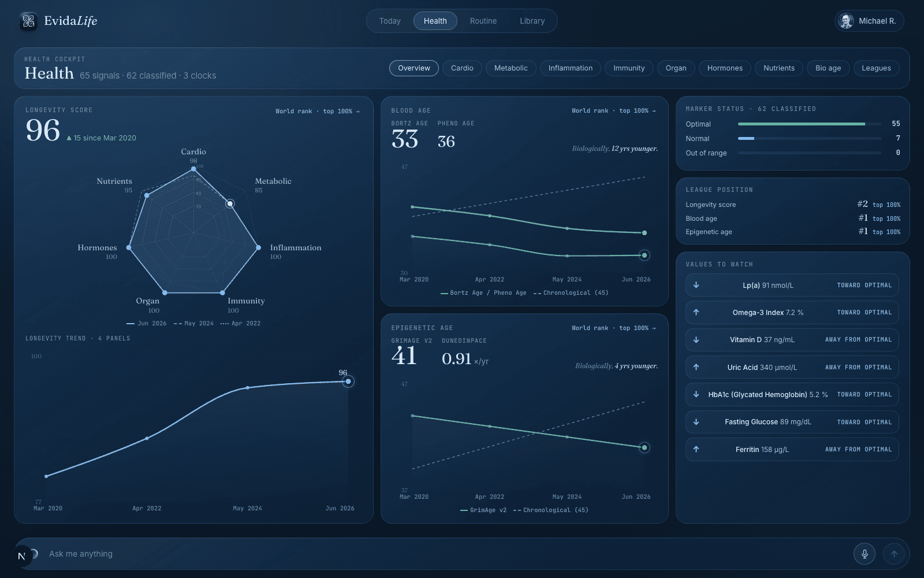Click the send arrow button
The image size is (924, 578).
tap(894, 554)
